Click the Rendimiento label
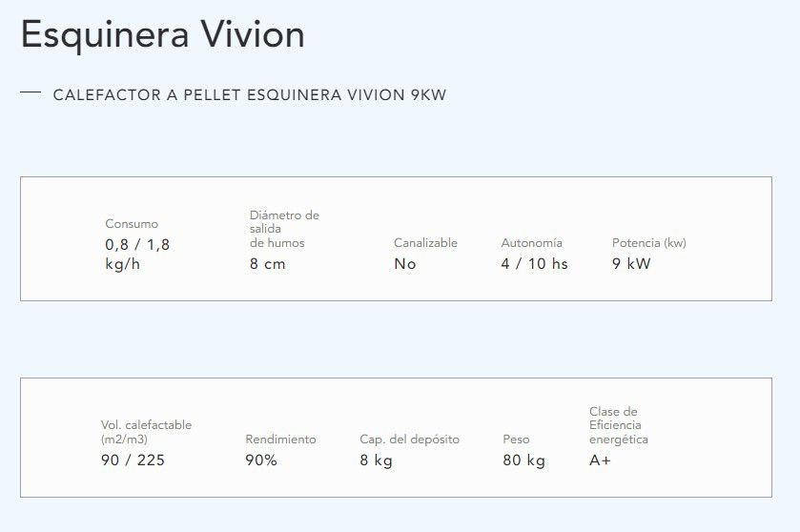This screenshot has height=532, width=800. click(x=280, y=440)
